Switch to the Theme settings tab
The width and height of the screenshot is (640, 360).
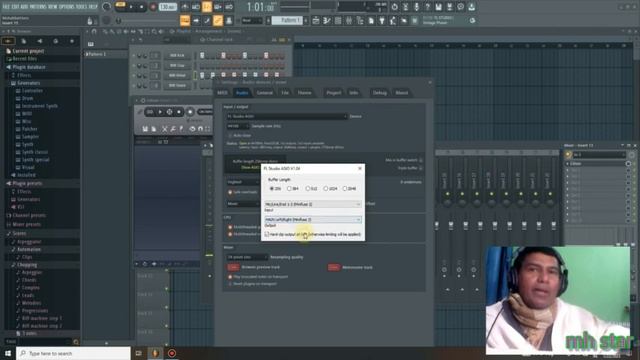coord(304,93)
